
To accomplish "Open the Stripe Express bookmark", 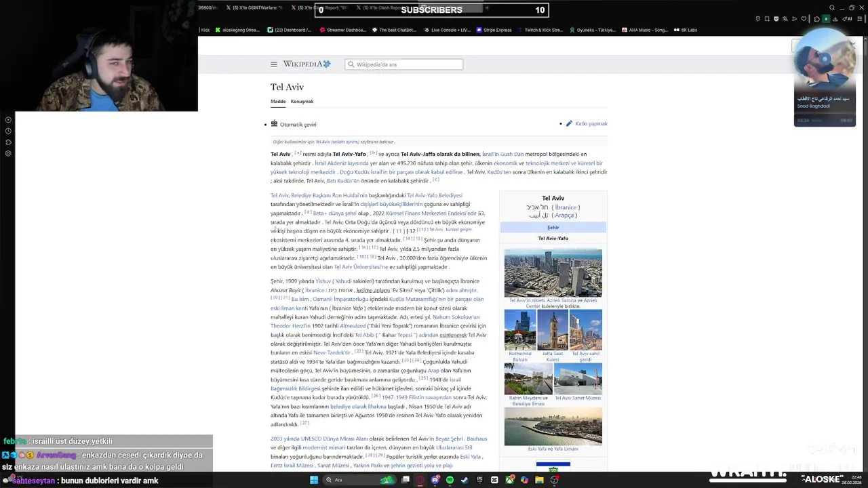I will point(494,30).
